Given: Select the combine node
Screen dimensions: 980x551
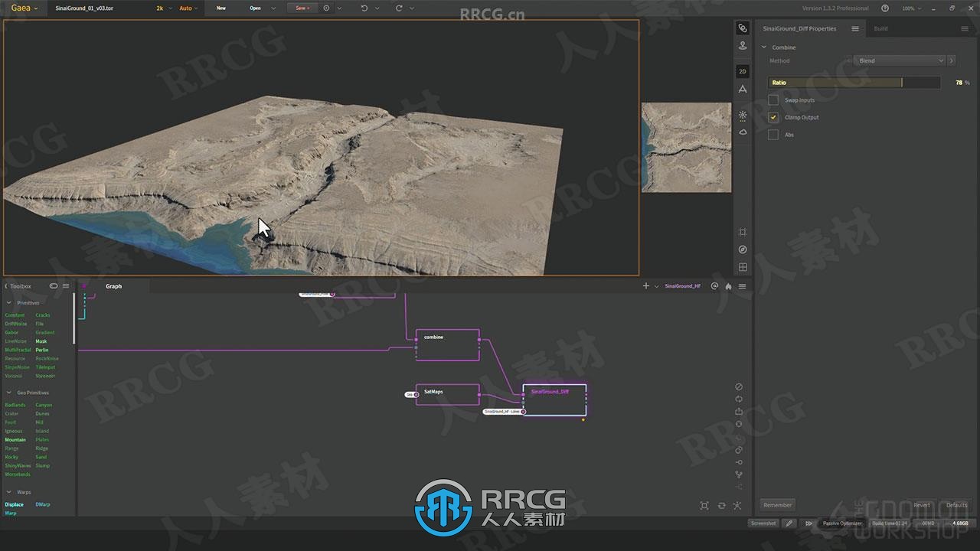Looking at the screenshot, I should pyautogui.click(x=448, y=345).
